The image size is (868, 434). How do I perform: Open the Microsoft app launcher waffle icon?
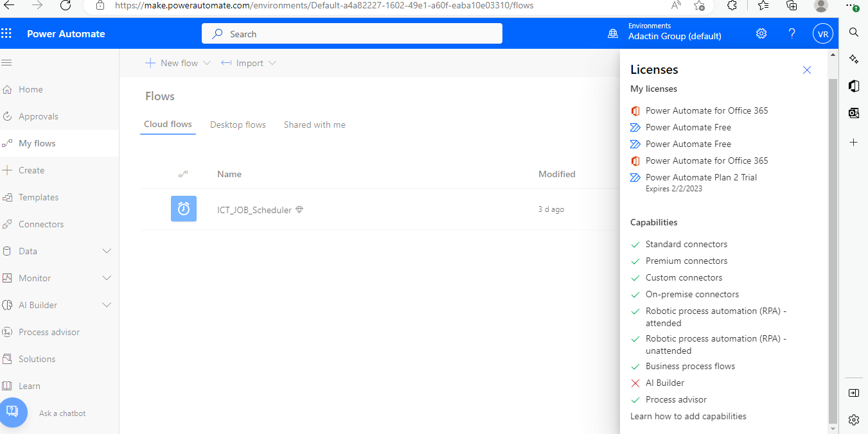point(7,33)
